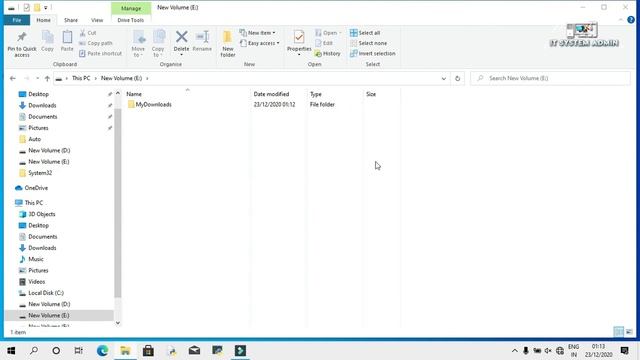
Task: Click Invert selection
Action: click(x=373, y=53)
